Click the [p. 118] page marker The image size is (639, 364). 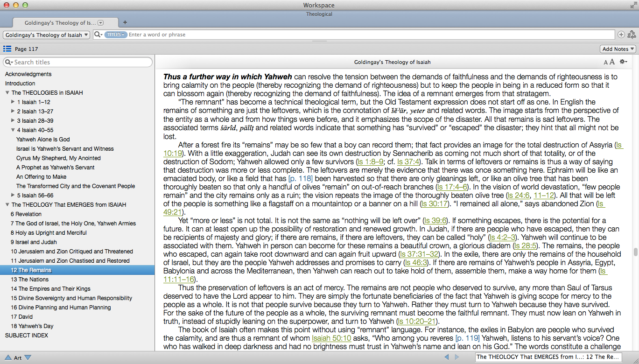(301, 179)
